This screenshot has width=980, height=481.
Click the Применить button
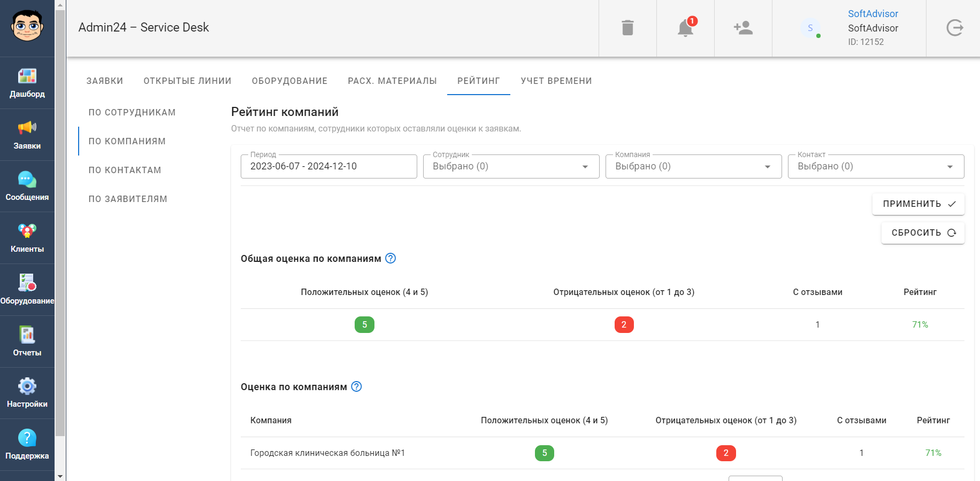[x=918, y=204]
